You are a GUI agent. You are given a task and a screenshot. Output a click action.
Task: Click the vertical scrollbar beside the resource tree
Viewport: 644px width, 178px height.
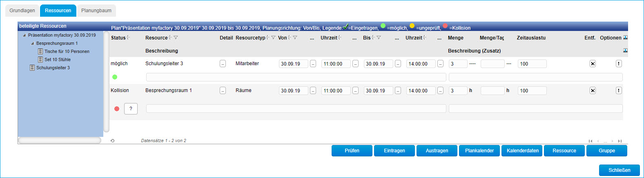(107, 81)
